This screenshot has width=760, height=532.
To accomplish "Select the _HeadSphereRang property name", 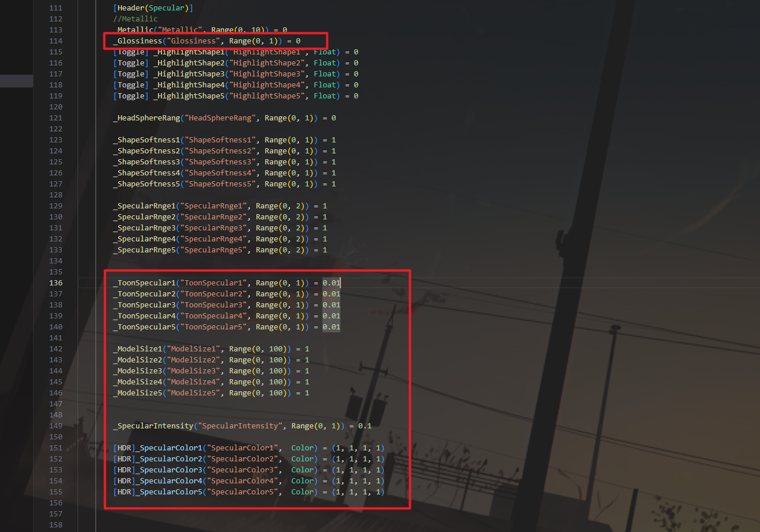I will click(146, 118).
